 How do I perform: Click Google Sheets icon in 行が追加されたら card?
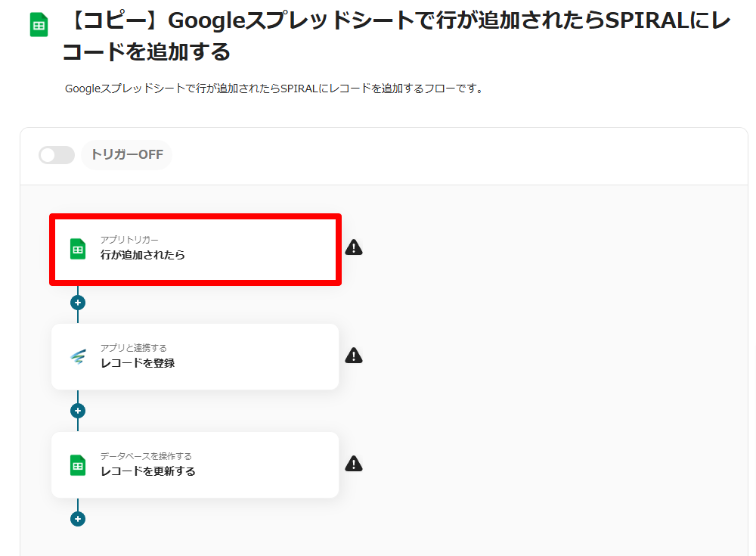point(78,249)
